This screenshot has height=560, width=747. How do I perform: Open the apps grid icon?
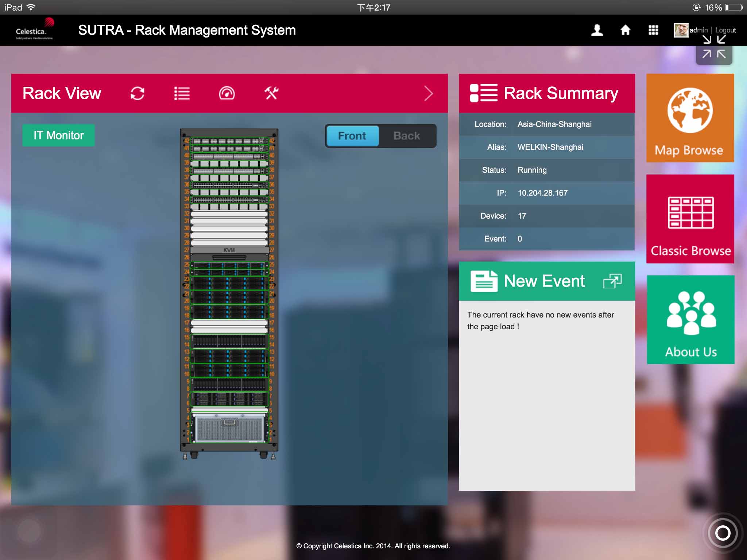click(x=653, y=30)
